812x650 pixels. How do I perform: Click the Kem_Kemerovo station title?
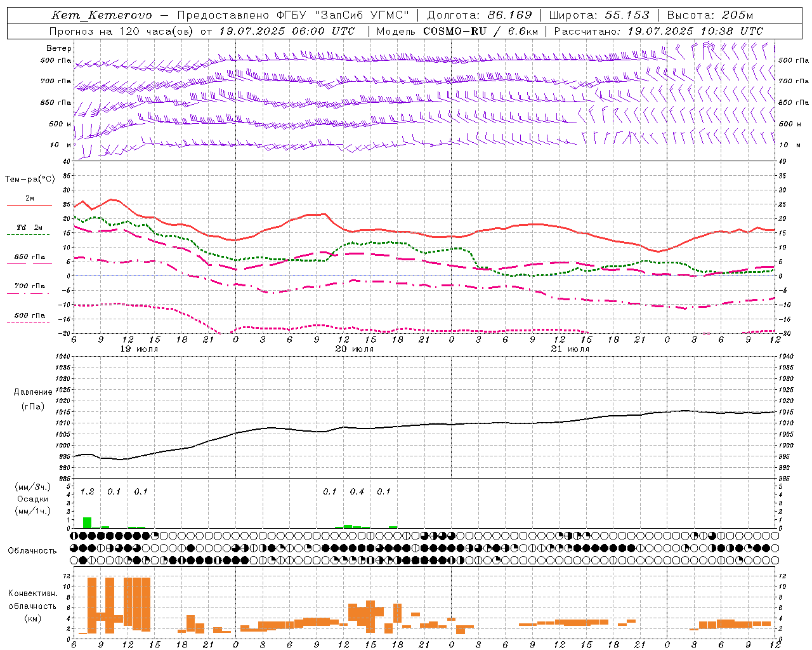102,15
